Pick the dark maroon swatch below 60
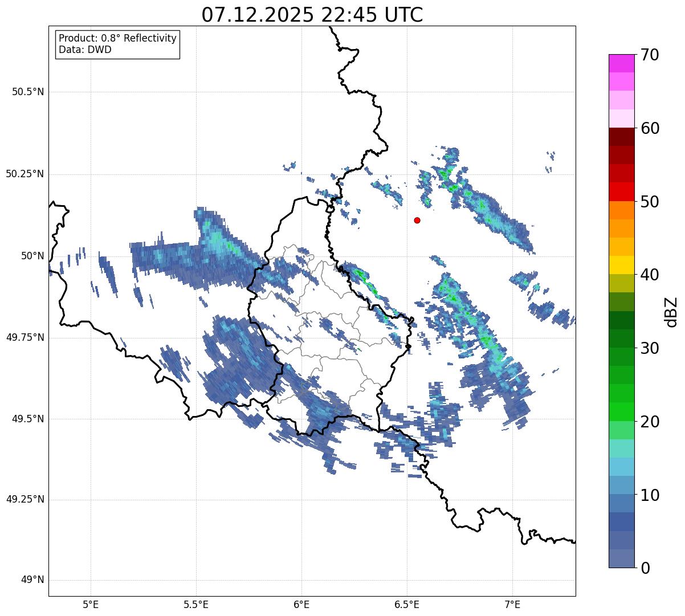The image size is (685, 616). 622,137
